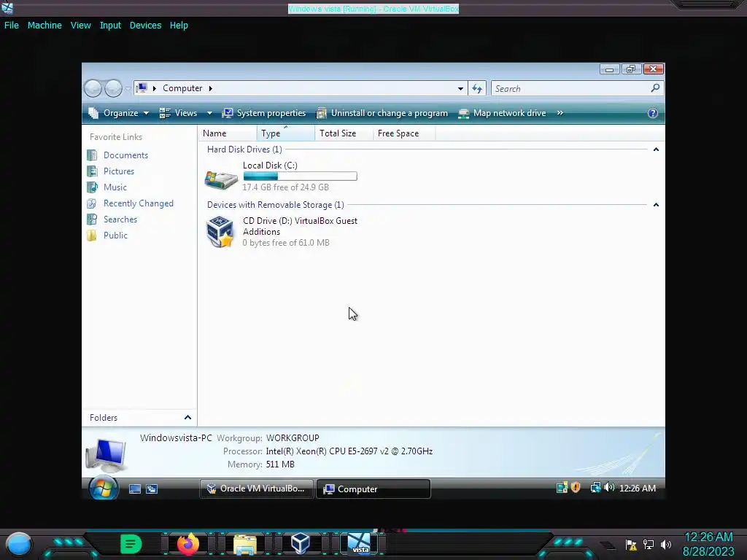The height and width of the screenshot is (560, 747).
Task: Open Music in Favorite Links
Action: (x=115, y=187)
